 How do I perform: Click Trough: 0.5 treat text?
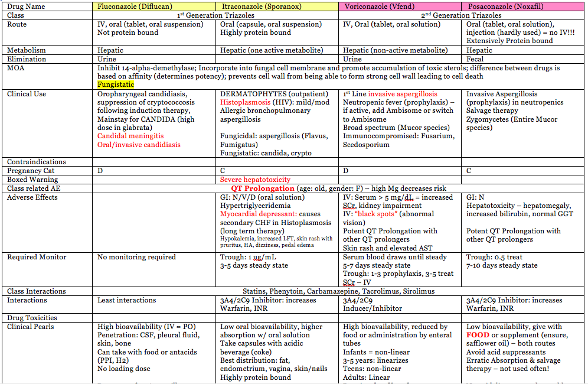click(x=494, y=257)
